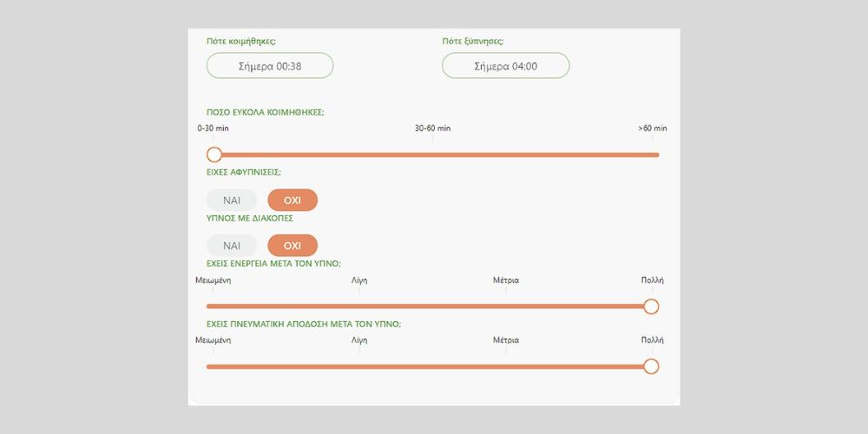
Task: Select ΝΑΙ under ΕΙΧΕΣ ΑΦΥΠΝΙΣΕΙΣ
Action: pyautogui.click(x=232, y=201)
